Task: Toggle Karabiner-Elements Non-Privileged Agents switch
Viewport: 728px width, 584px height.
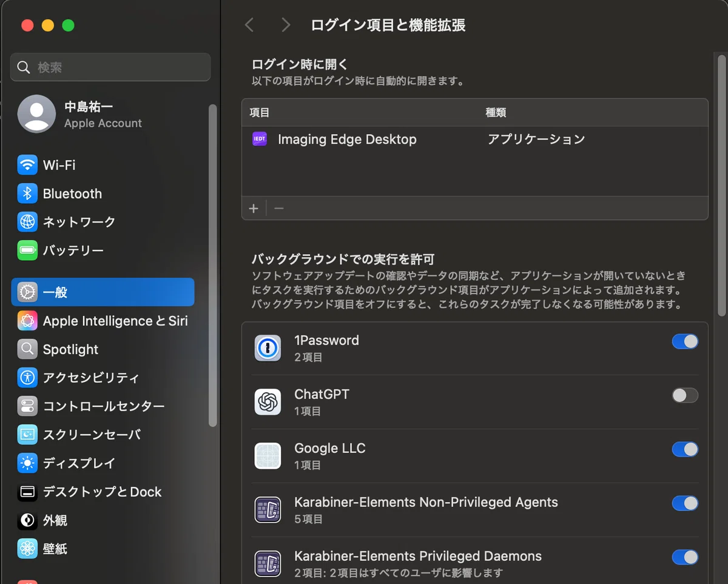Action: [685, 503]
